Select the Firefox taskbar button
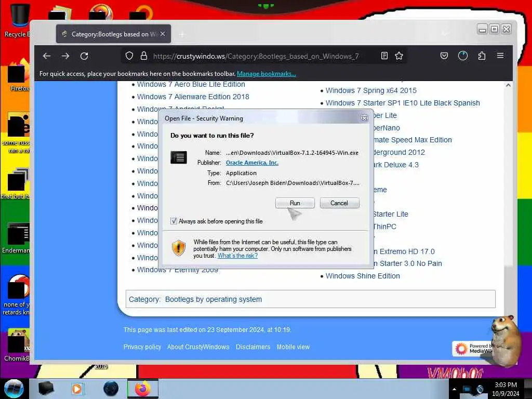Image resolution: width=532 pixels, height=399 pixels. coord(143,389)
